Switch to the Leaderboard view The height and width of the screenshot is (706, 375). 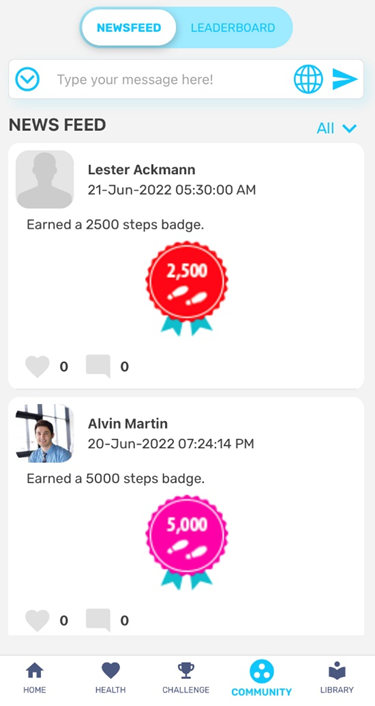coord(233,27)
